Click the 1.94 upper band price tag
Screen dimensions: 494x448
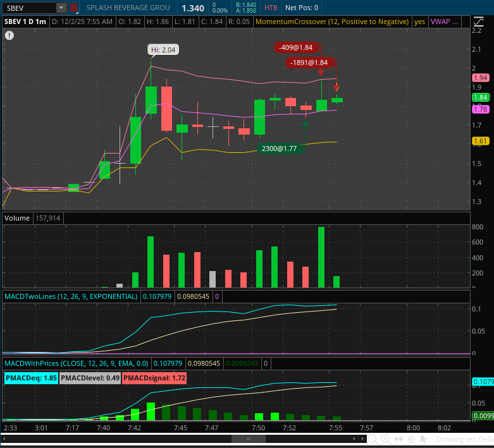click(481, 78)
